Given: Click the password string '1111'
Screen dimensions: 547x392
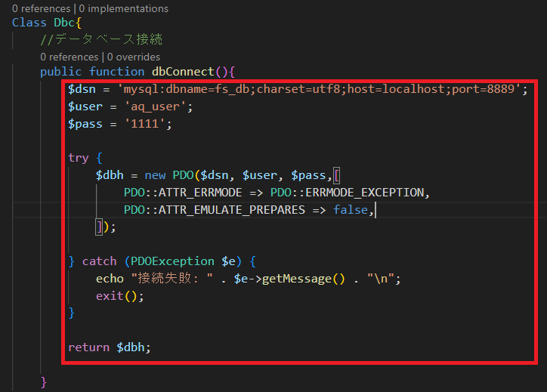Looking at the screenshot, I should (x=145, y=124).
